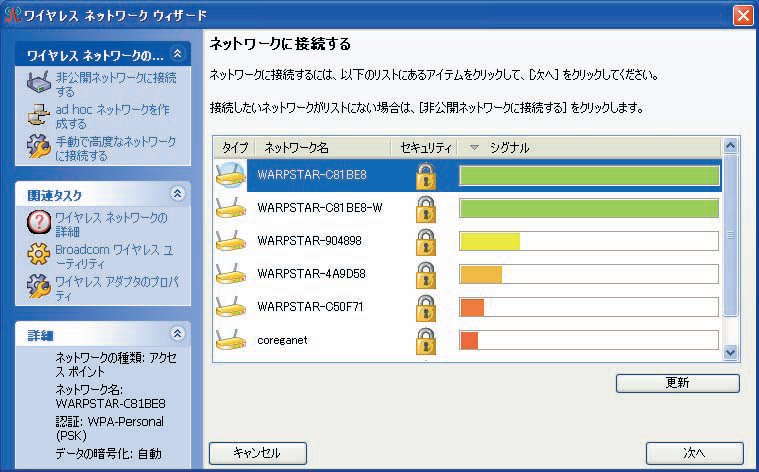Click the padlock icon of WARPSTAR-4A9D58

point(426,275)
